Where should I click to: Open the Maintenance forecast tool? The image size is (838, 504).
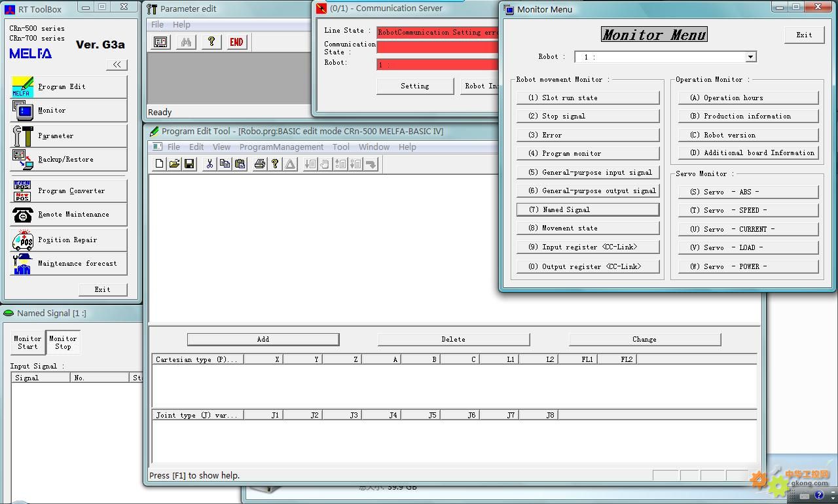click(68, 263)
